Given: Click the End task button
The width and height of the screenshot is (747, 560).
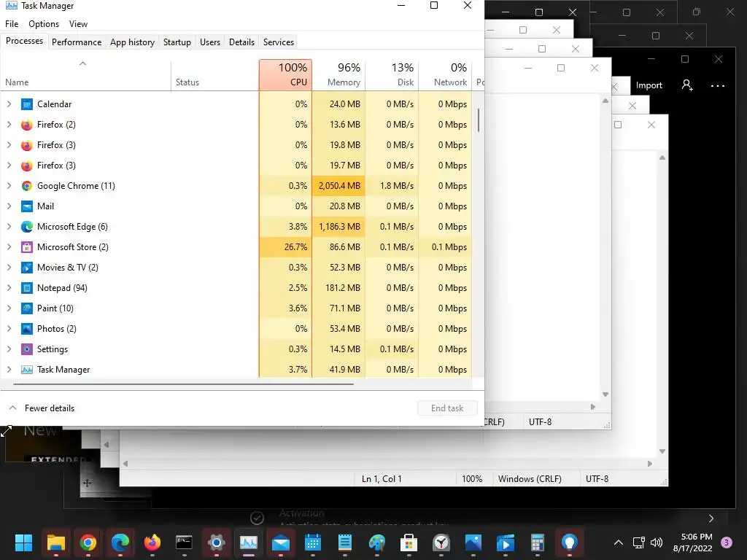Looking at the screenshot, I should pos(447,408).
